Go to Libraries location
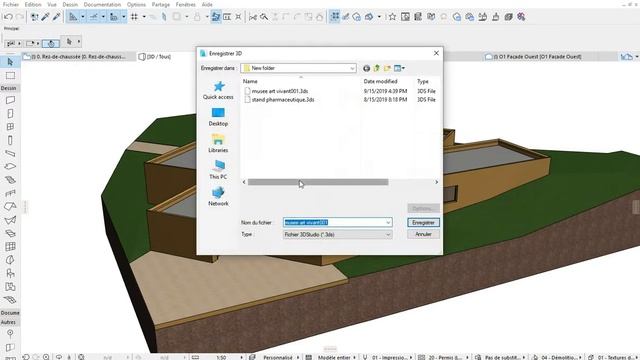Screen dimensions: 640x360 (x=218, y=143)
